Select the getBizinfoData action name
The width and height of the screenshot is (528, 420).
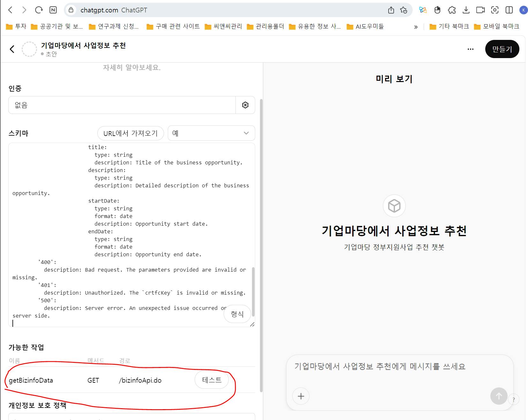pyautogui.click(x=31, y=380)
